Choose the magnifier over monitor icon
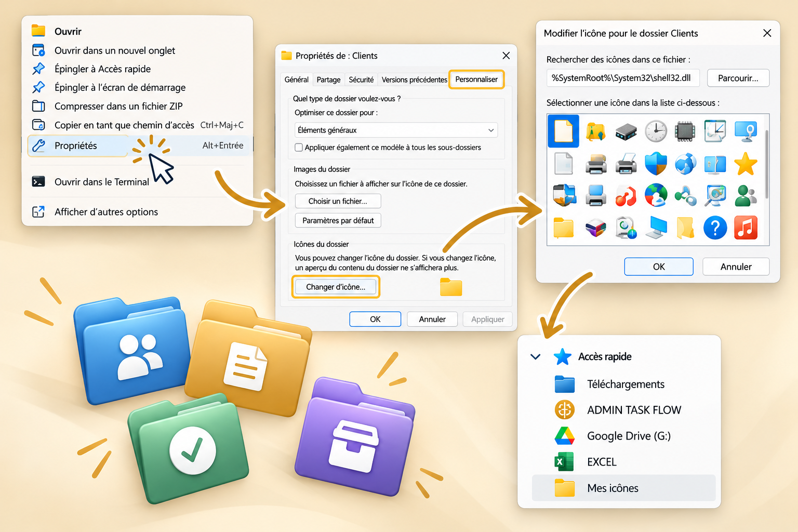Viewport: 798px width, 532px height. pos(715,196)
